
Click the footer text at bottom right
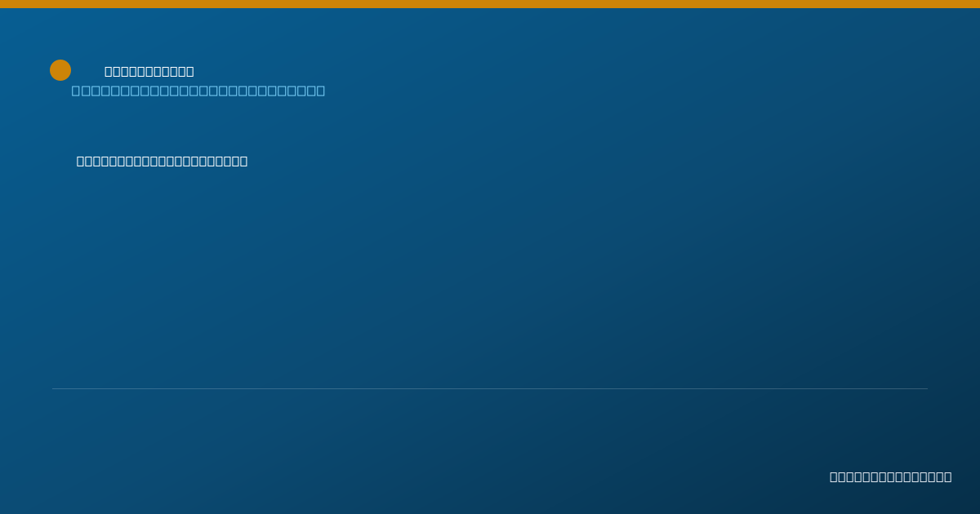pos(890,477)
